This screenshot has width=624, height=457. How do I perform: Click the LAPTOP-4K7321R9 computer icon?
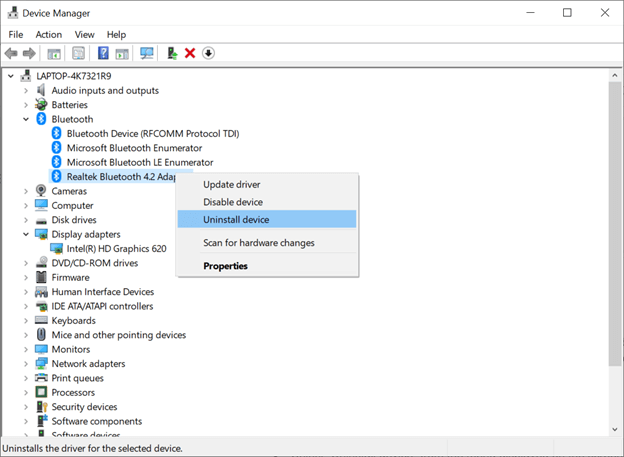26,76
